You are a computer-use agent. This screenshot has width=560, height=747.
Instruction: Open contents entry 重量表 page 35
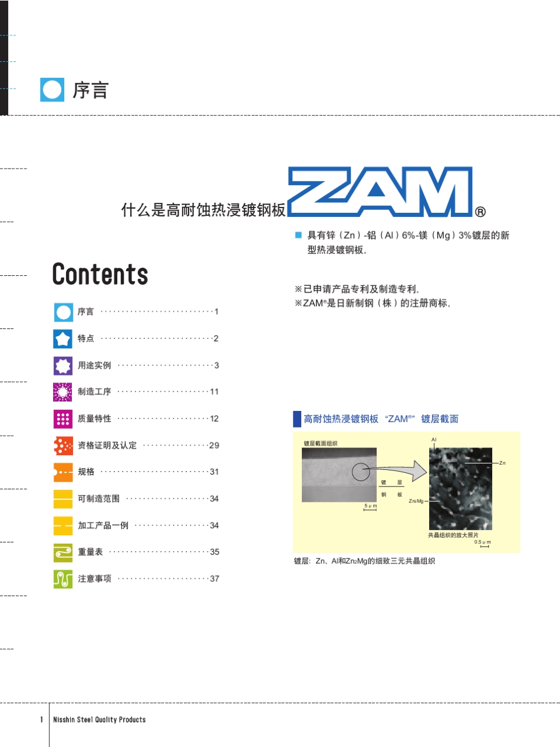(148, 552)
